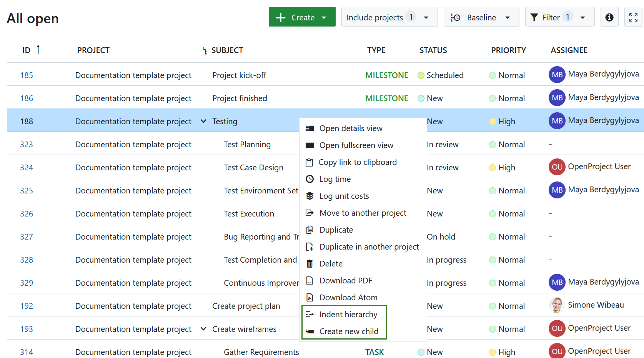
Task: Click the trash icon for Delete
Action: click(x=310, y=264)
